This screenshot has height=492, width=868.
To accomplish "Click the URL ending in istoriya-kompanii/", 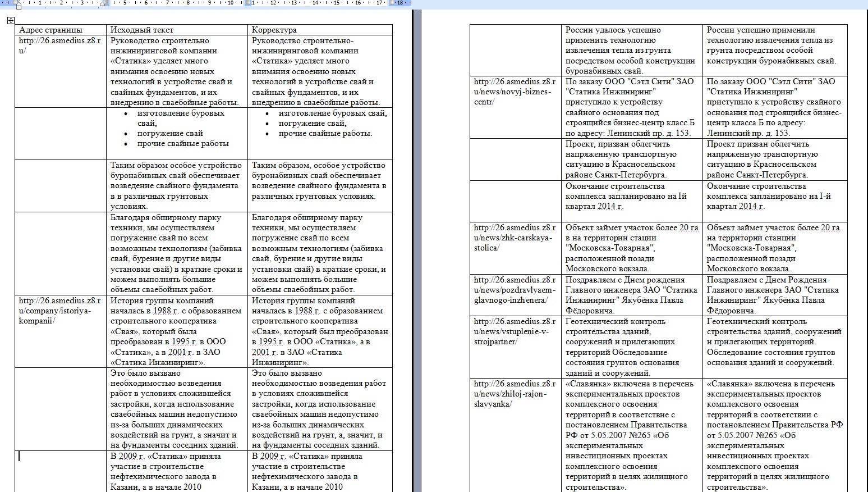I will 60,311.
